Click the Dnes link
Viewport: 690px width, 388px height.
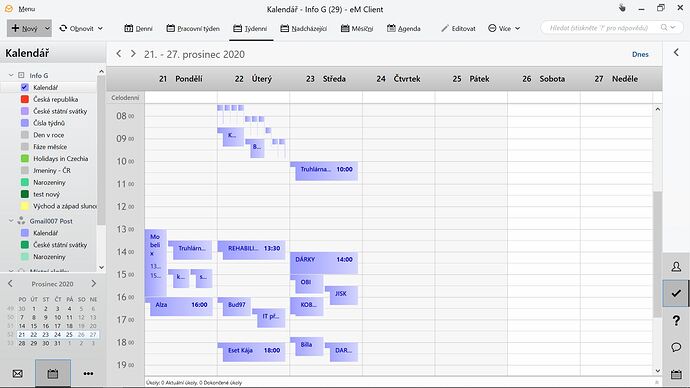pos(640,55)
